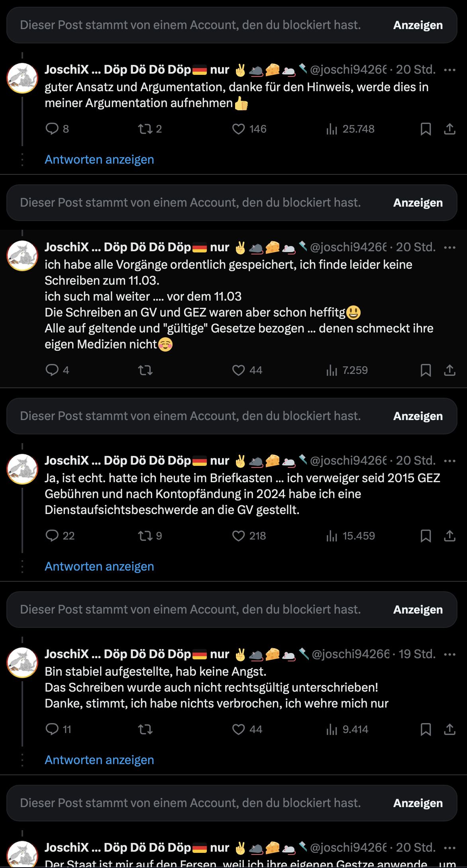Repost the post with 9 reposts
The image size is (467, 868).
tap(145, 536)
